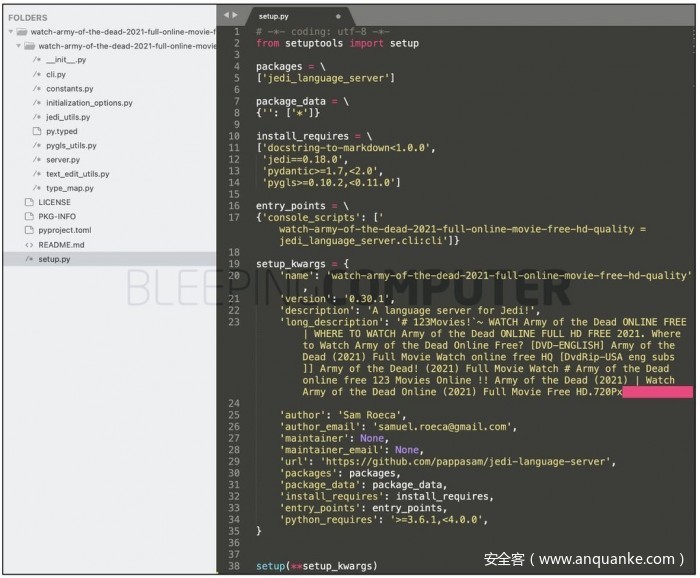Click the top-level root folder icon
Viewport: 700px width, 578px height.
[x=21, y=32]
